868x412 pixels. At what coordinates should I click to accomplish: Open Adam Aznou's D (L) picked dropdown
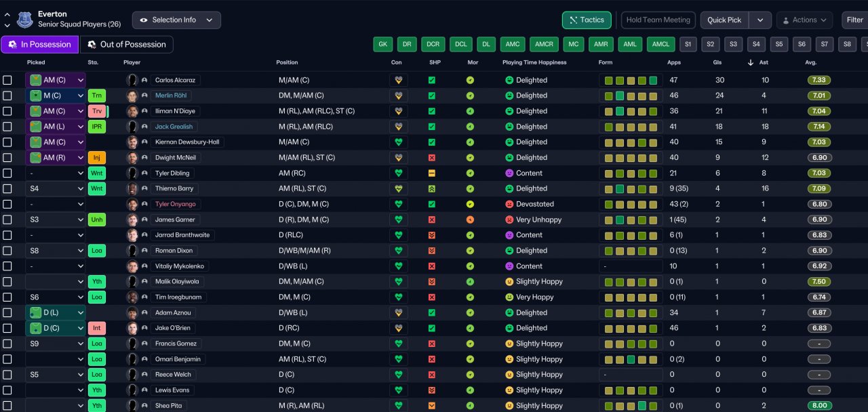56,313
